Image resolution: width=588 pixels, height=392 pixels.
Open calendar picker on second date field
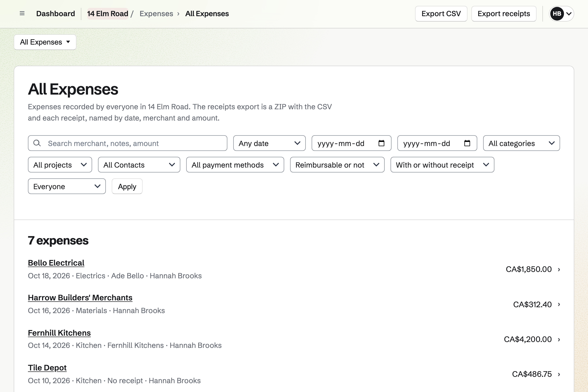pos(467,143)
